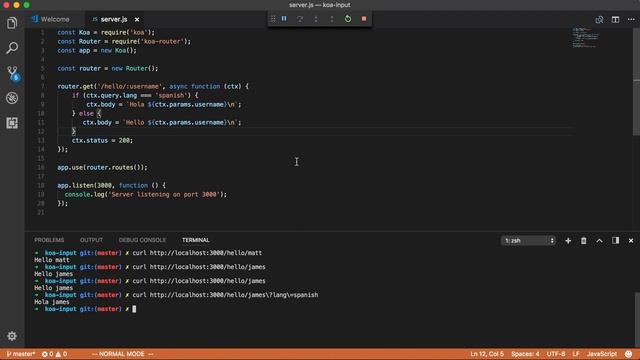Open errors and warnings count in status bar
The height and width of the screenshot is (360, 640).
(54, 354)
